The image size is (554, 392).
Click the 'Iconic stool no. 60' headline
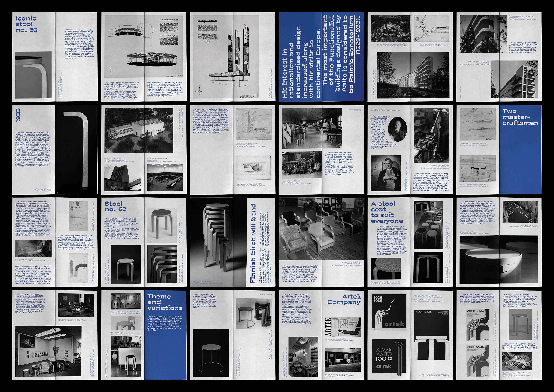tap(26, 24)
